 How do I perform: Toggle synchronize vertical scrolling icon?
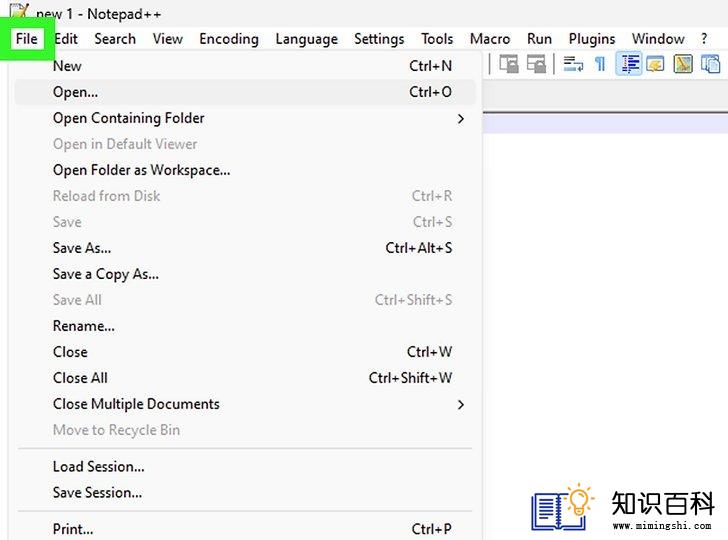(509, 64)
